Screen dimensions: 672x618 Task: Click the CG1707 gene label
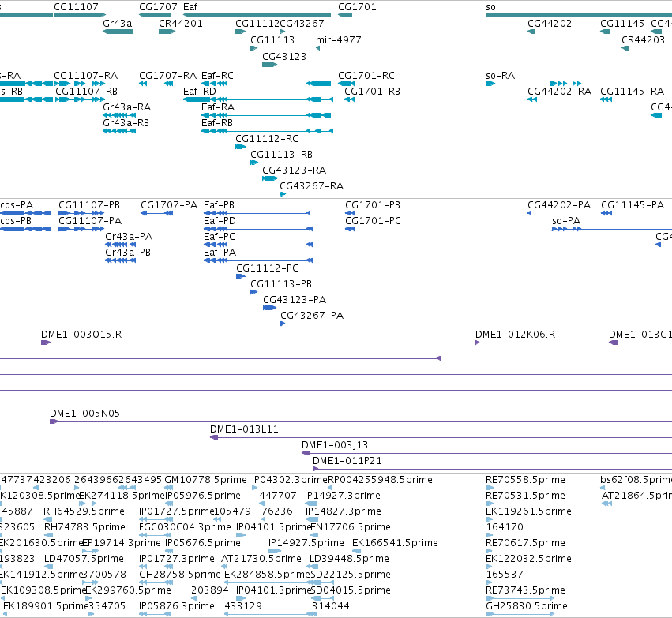[158, 7]
